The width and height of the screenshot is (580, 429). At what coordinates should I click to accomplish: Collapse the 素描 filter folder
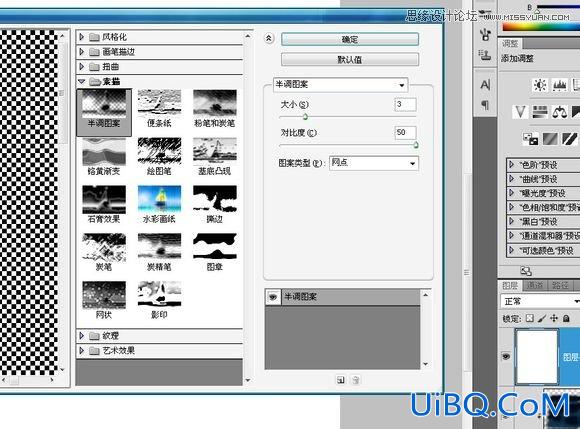point(82,81)
